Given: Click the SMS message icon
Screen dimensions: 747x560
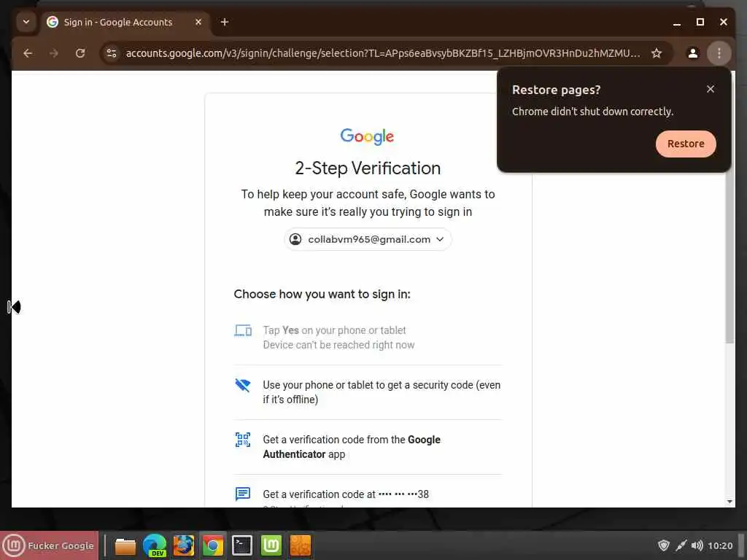Looking at the screenshot, I should click(243, 494).
